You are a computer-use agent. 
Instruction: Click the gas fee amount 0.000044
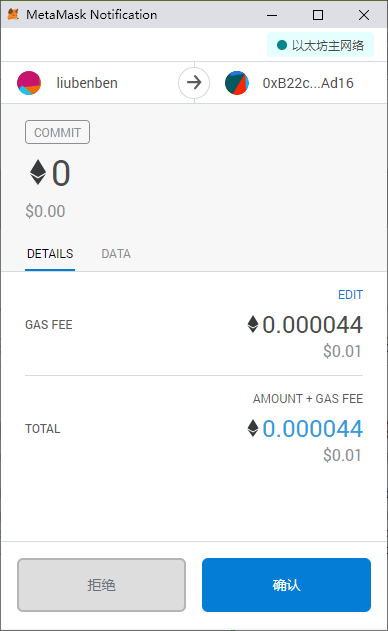[312, 324]
